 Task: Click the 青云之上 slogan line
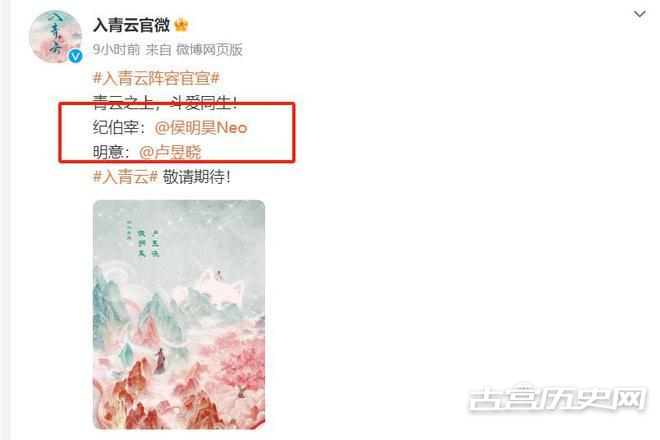click(x=165, y=102)
